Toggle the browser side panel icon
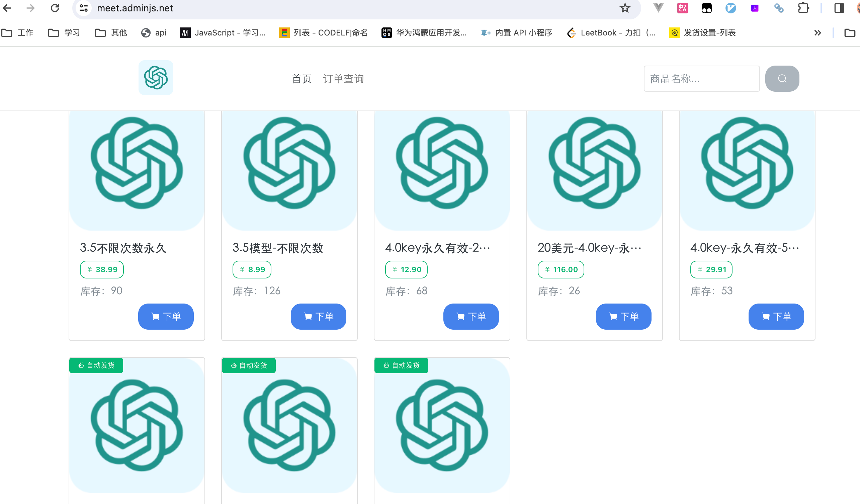860x504 pixels. [x=839, y=8]
